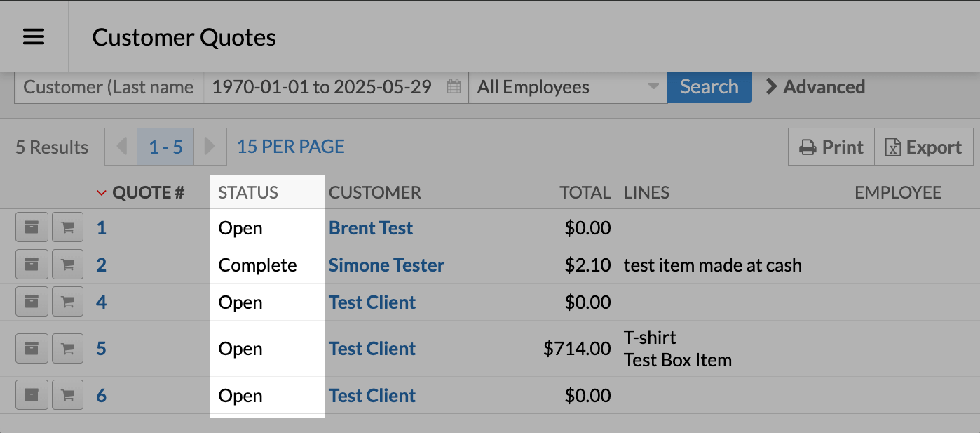Go to the next results page arrow
Viewport: 980px width, 433px height.
click(210, 147)
